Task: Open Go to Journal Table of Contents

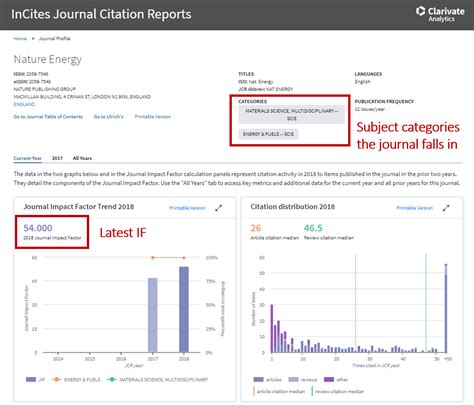Action: pyautogui.click(x=48, y=116)
